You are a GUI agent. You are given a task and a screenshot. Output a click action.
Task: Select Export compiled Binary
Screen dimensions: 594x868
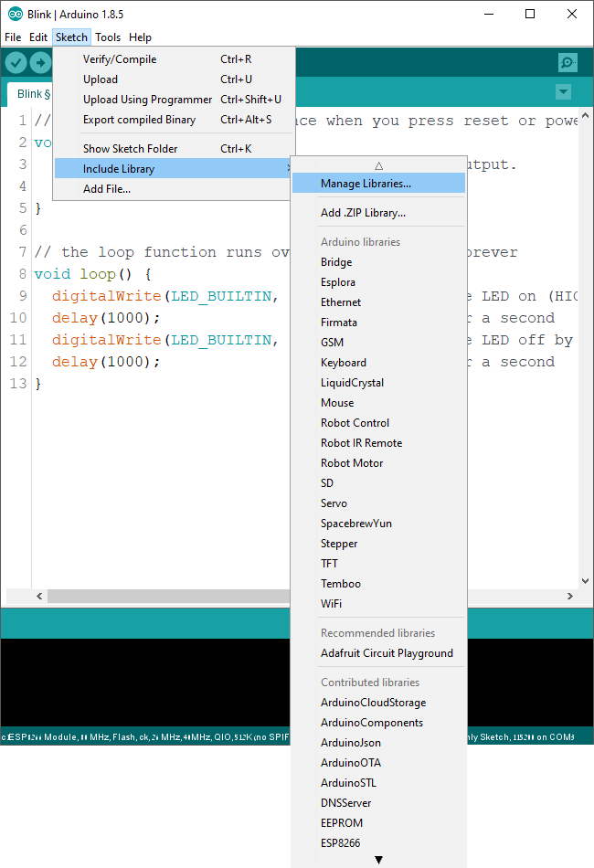tap(174, 120)
